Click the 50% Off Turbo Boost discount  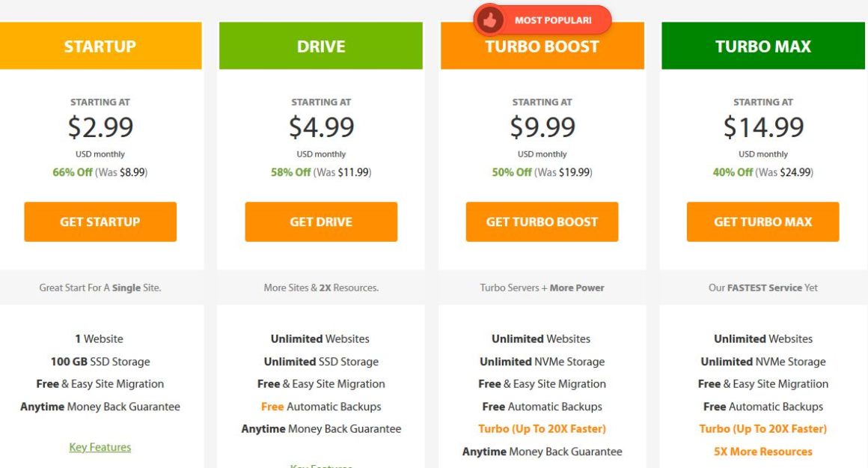pyautogui.click(x=512, y=172)
